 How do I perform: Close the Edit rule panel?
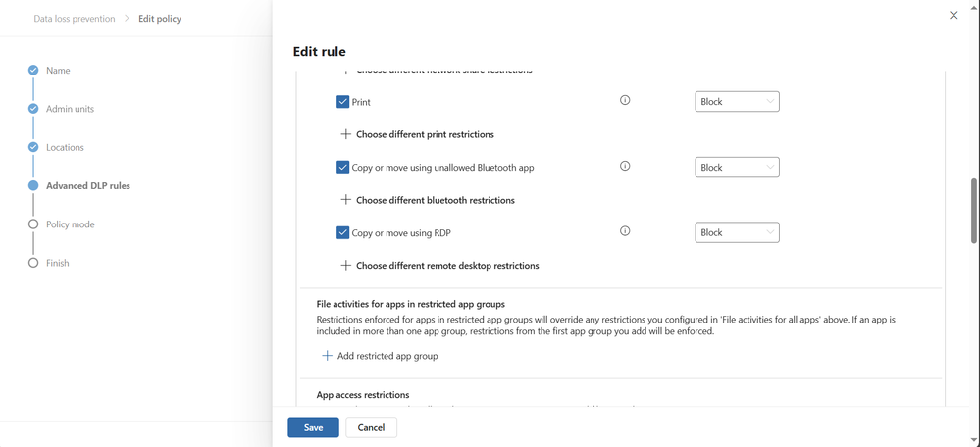pyautogui.click(x=954, y=16)
